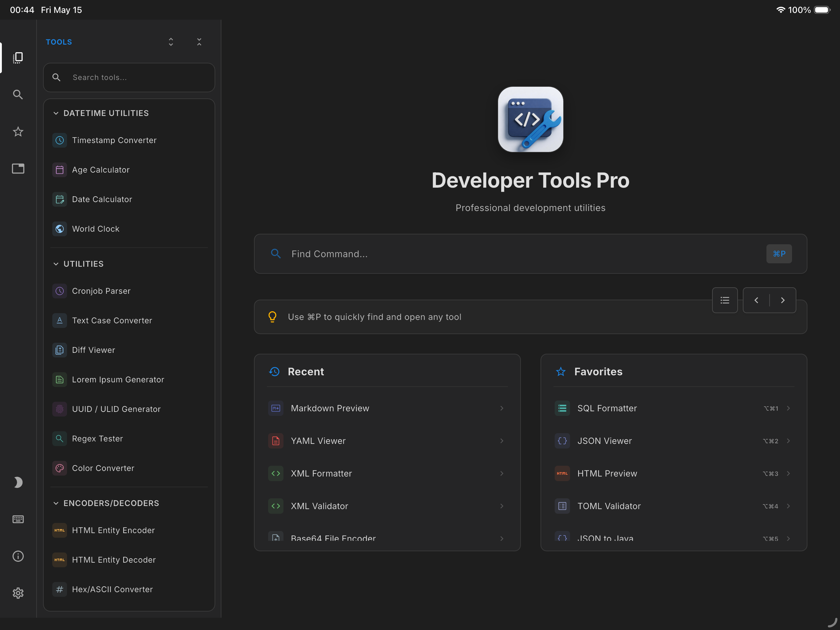Open the tips list button
Viewport: 840px width, 630px height.
click(725, 300)
